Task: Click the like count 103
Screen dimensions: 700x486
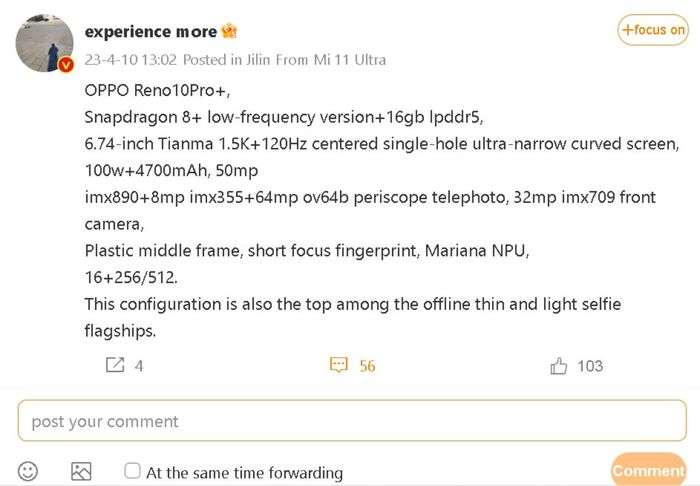Action: [x=590, y=366]
